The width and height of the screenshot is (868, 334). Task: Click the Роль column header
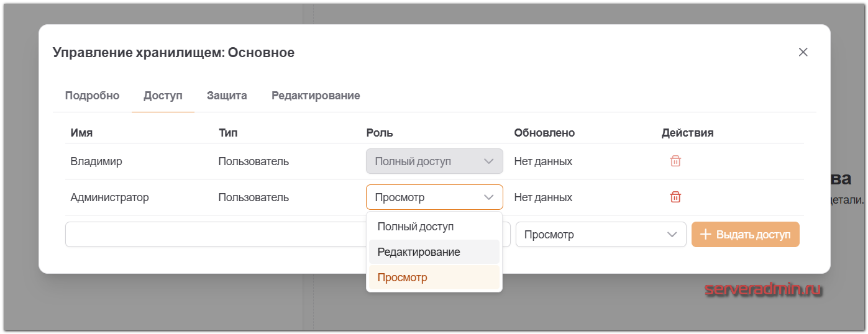click(380, 133)
